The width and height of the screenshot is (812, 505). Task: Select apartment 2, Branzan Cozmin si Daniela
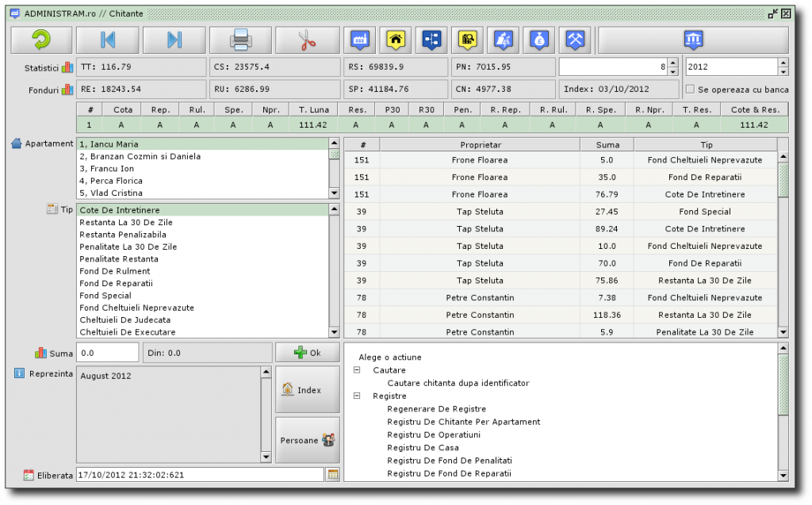203,156
